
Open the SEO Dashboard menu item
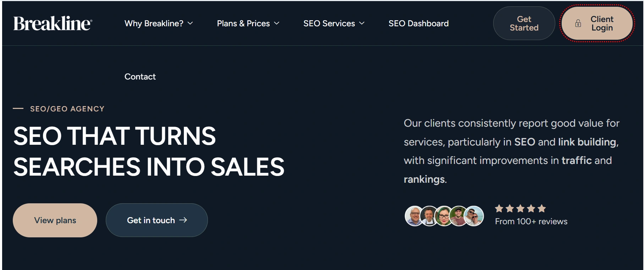coord(418,23)
